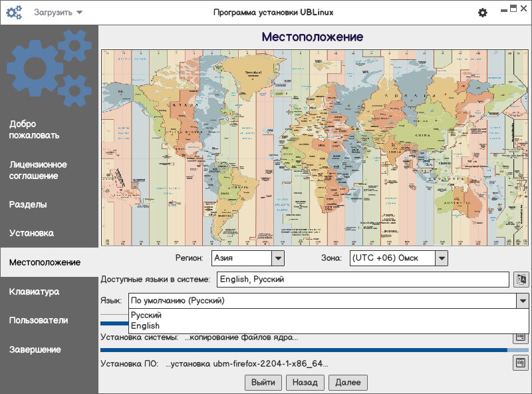Open the available languages selection icon
This screenshot has width=532, height=394.
click(x=521, y=279)
